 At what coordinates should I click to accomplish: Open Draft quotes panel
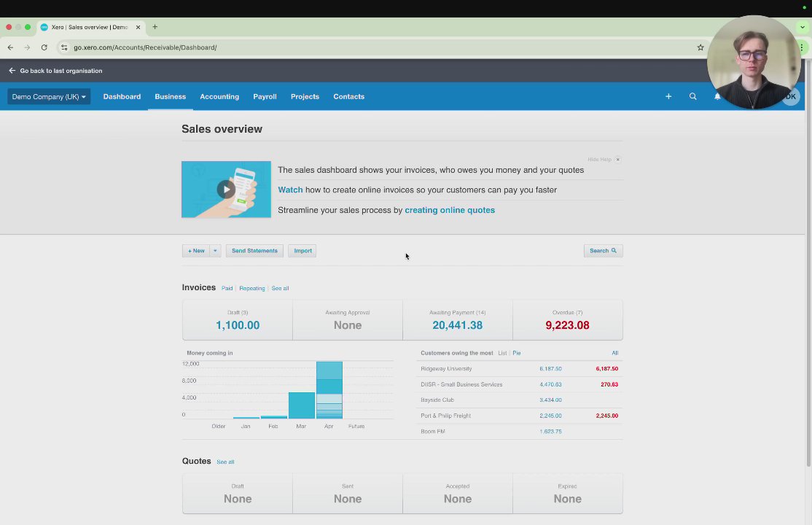pyautogui.click(x=238, y=494)
